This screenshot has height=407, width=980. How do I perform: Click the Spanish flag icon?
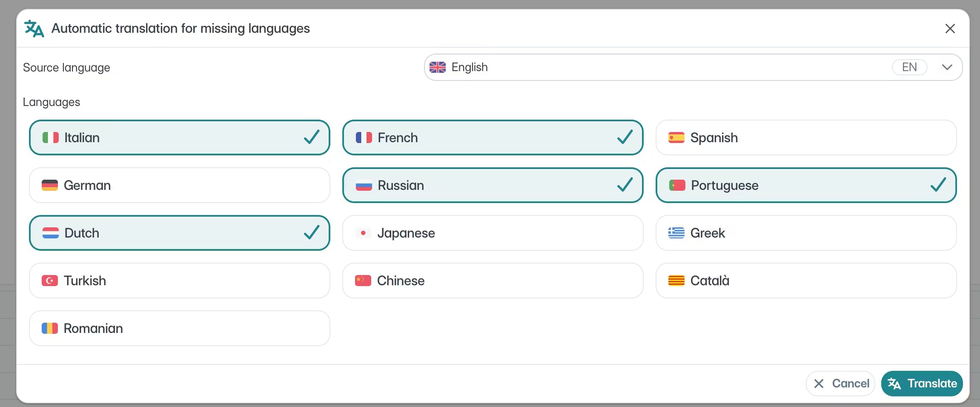676,138
